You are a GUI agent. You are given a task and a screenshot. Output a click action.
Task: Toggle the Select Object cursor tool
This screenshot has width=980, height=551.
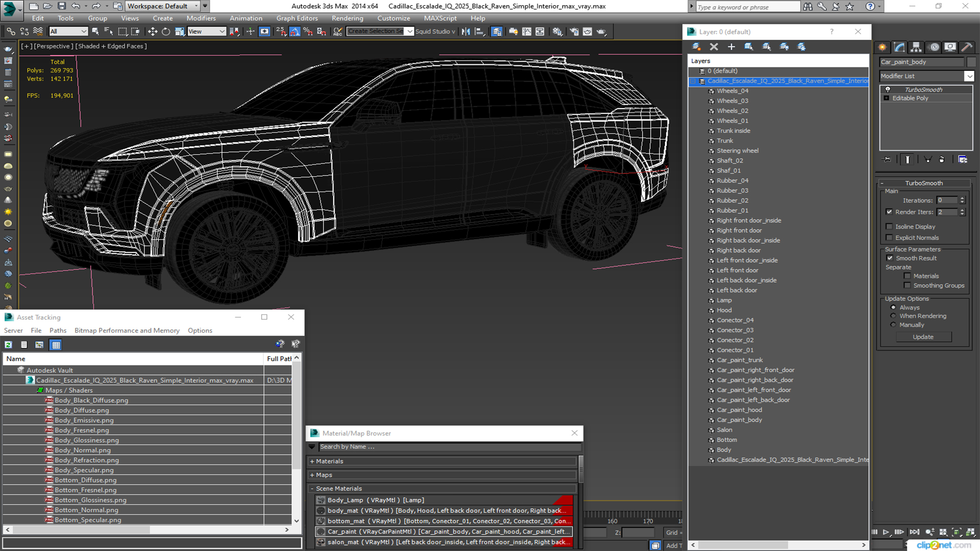95,32
